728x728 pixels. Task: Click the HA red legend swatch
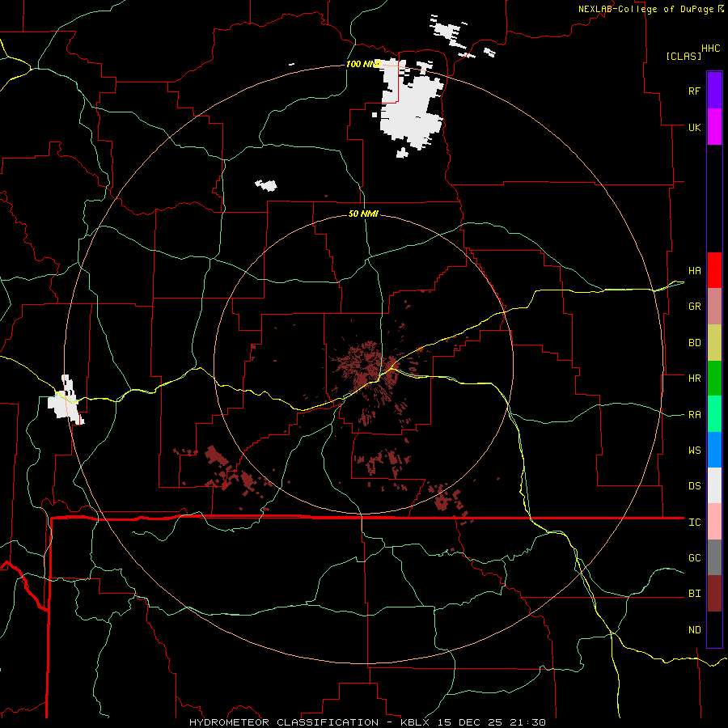714,270
